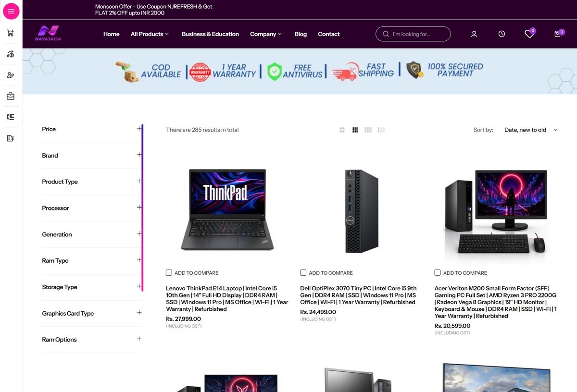
Task: Switch to four-column grid view
Action: tap(368, 130)
